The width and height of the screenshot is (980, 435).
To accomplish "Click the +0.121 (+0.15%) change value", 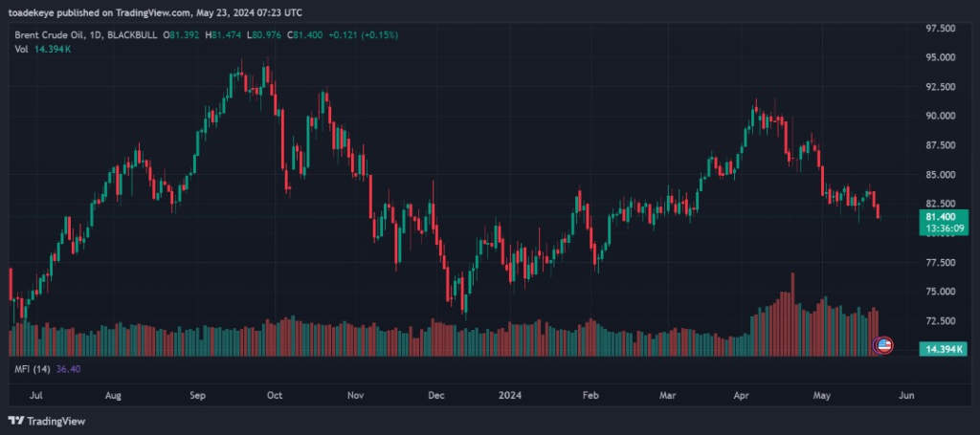I will tap(364, 35).
